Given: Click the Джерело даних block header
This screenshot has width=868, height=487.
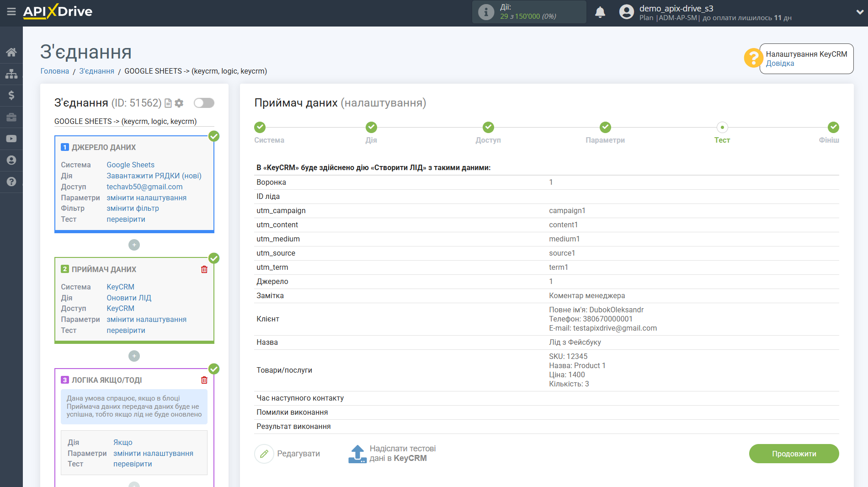Looking at the screenshot, I should (104, 147).
